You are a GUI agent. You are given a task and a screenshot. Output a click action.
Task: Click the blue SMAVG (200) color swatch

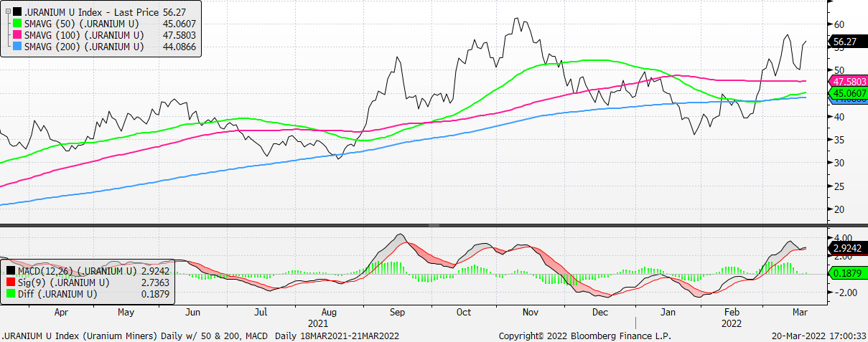click(17, 47)
